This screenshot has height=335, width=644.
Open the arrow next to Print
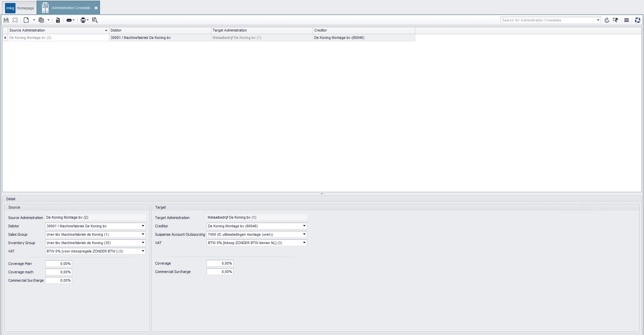click(x=88, y=20)
